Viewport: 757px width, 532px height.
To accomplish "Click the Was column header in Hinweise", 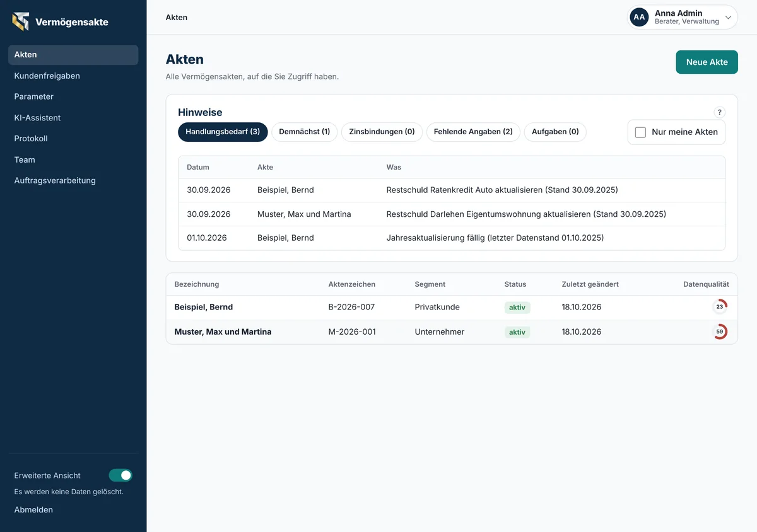I will pos(394,167).
